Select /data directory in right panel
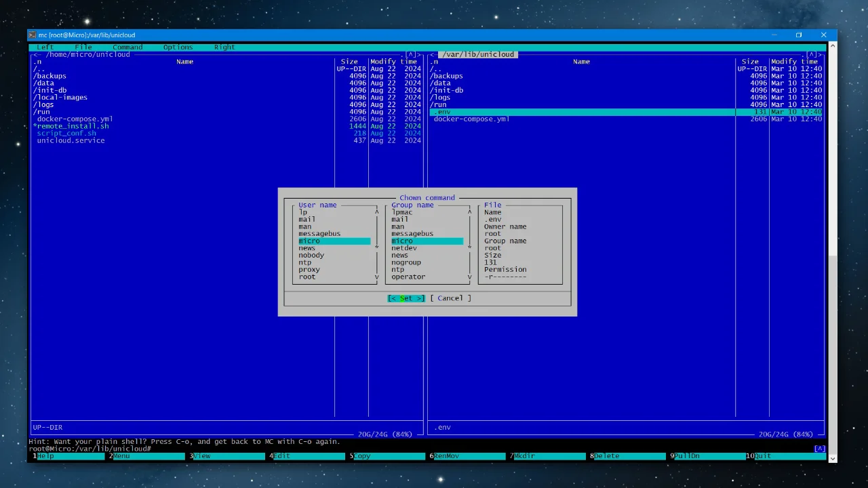 [x=626, y=83]
